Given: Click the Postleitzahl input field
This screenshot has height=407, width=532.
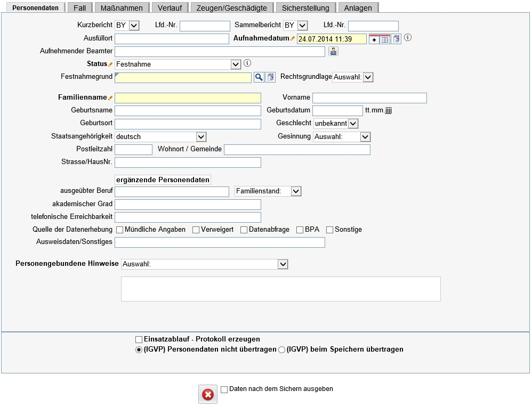Looking at the screenshot, I should pyautogui.click(x=134, y=150).
